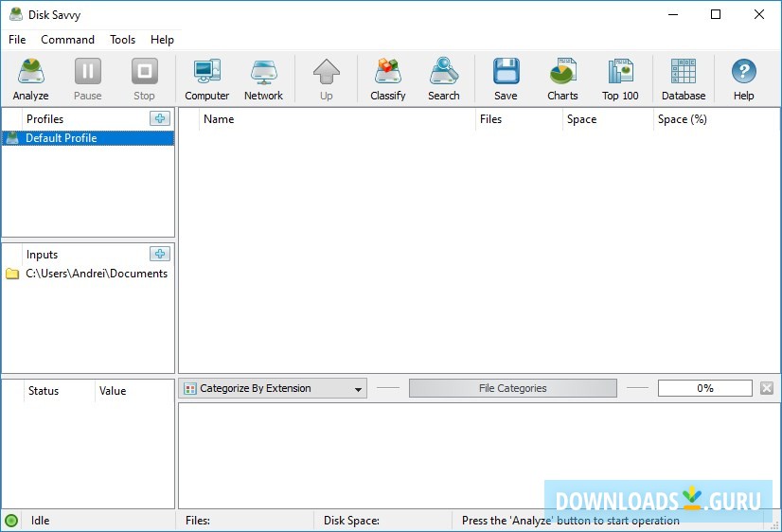Click the 0% progress field
This screenshot has height=532, width=782.
click(704, 388)
